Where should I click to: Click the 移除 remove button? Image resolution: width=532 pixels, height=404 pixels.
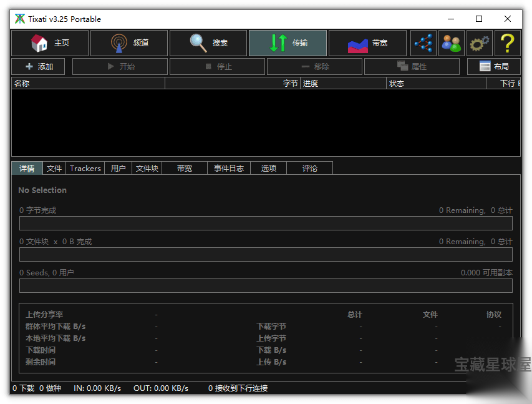click(x=314, y=67)
